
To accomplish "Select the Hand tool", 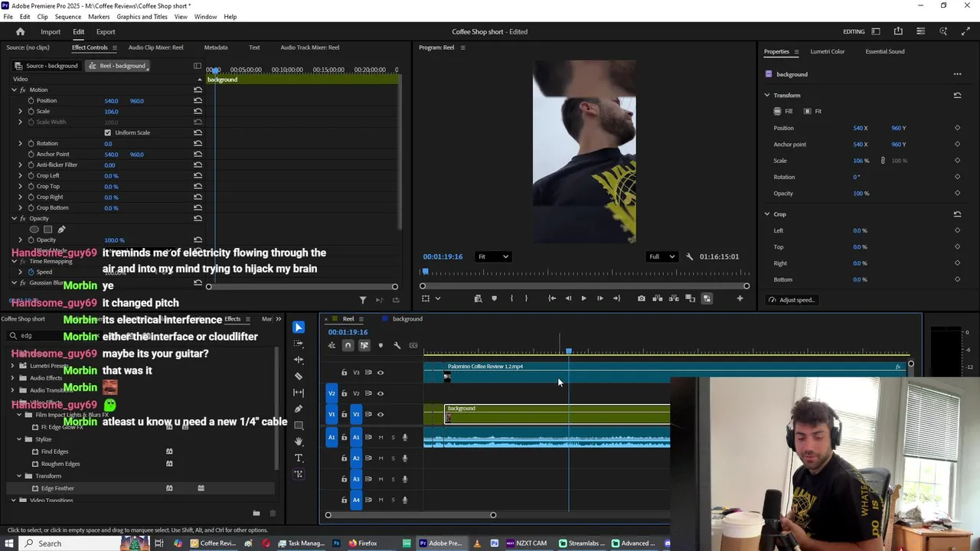I will 299,442.
